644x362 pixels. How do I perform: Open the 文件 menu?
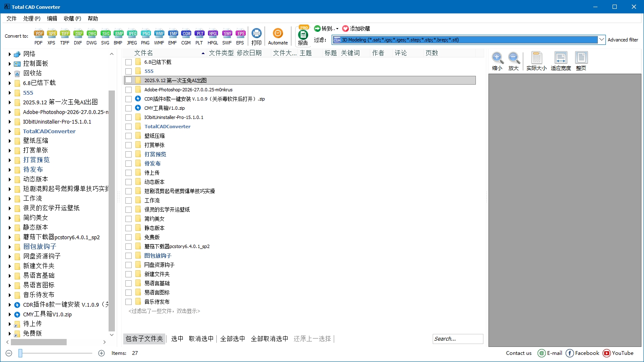tap(11, 18)
